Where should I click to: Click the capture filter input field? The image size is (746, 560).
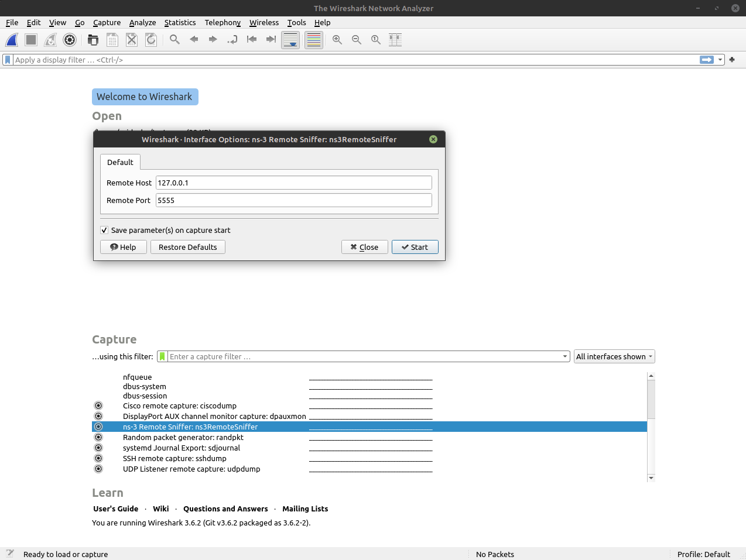[364, 356]
